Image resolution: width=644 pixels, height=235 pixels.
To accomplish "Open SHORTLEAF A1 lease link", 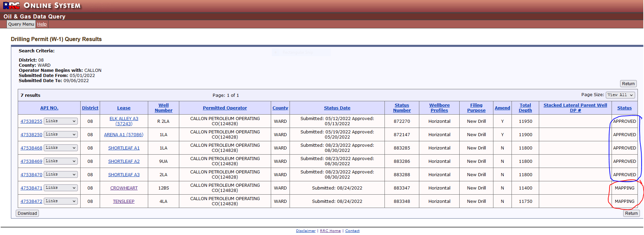I will click(124, 148).
